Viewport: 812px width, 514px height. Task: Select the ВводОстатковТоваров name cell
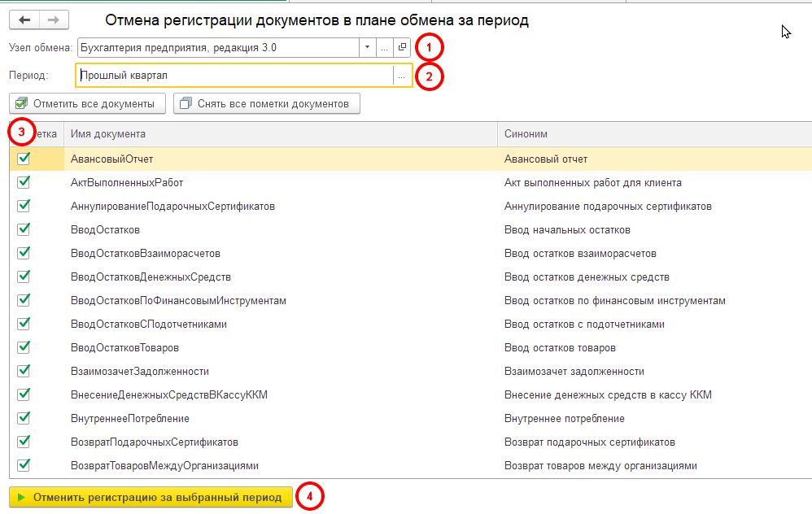coord(280,348)
